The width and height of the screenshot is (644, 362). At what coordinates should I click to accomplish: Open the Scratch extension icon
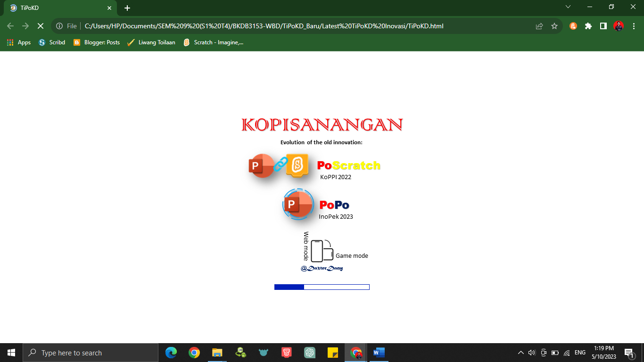pos(573,26)
